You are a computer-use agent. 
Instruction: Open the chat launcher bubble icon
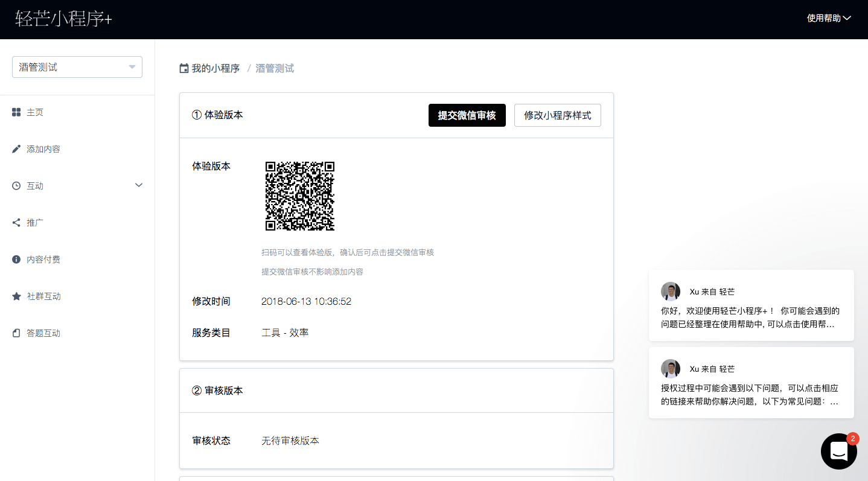click(839, 451)
